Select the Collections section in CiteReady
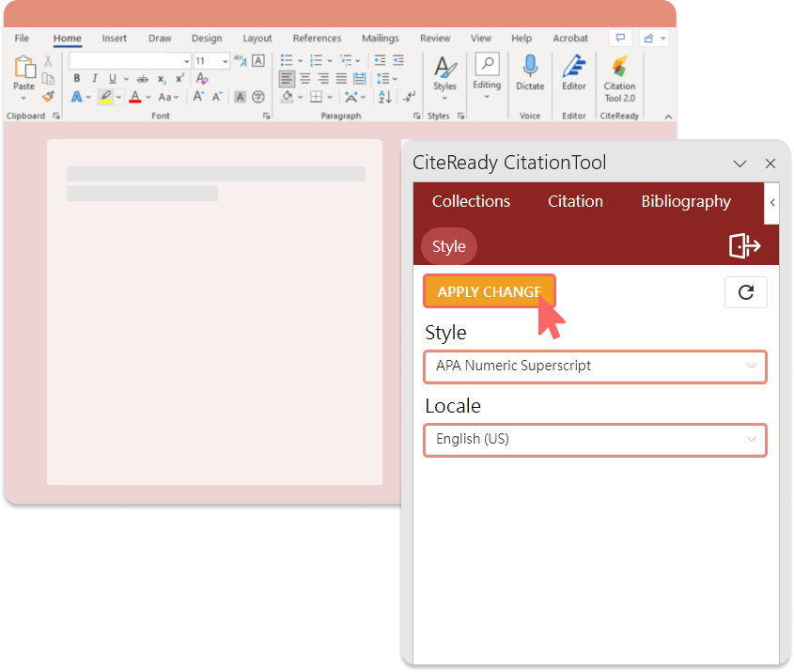Screen dimensions: 794x672 471,201
